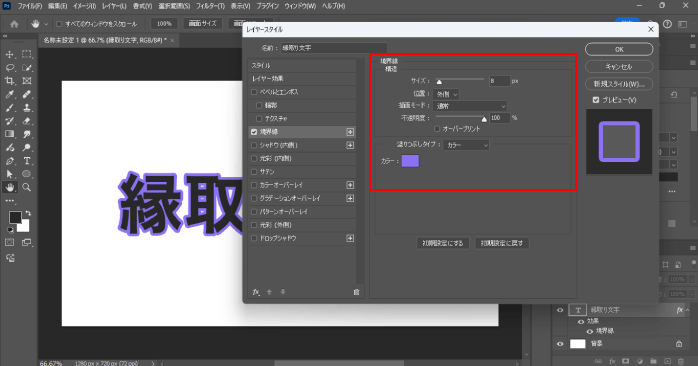Click the trash icon in Layer Style dialog

(x=356, y=292)
